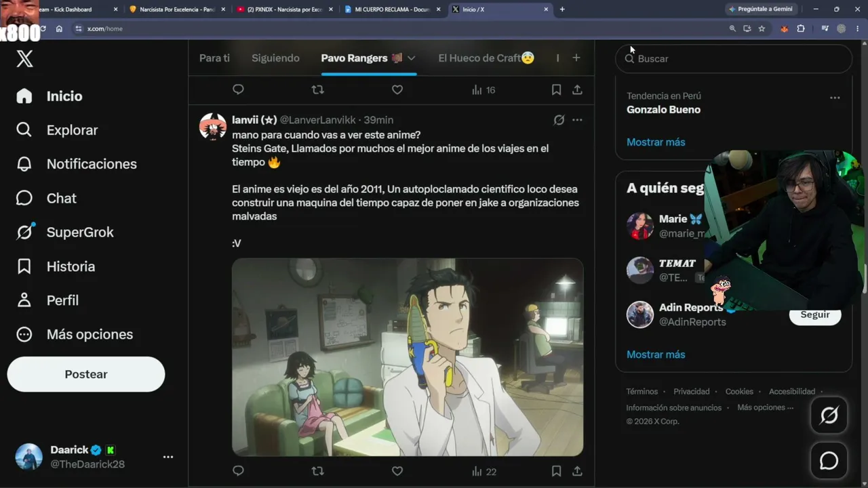Switch to the Siguiendo tab
This screenshot has height=488, width=868.
pos(275,58)
